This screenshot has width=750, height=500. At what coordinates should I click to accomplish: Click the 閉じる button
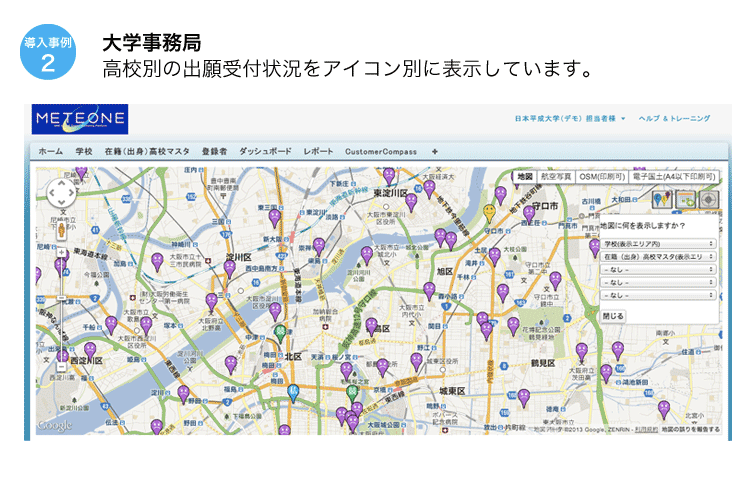tap(614, 315)
